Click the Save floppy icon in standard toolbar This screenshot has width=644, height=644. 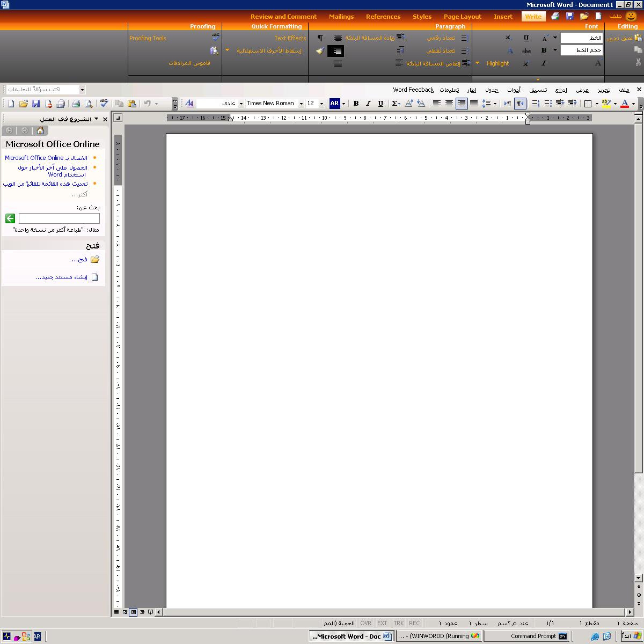[36, 104]
